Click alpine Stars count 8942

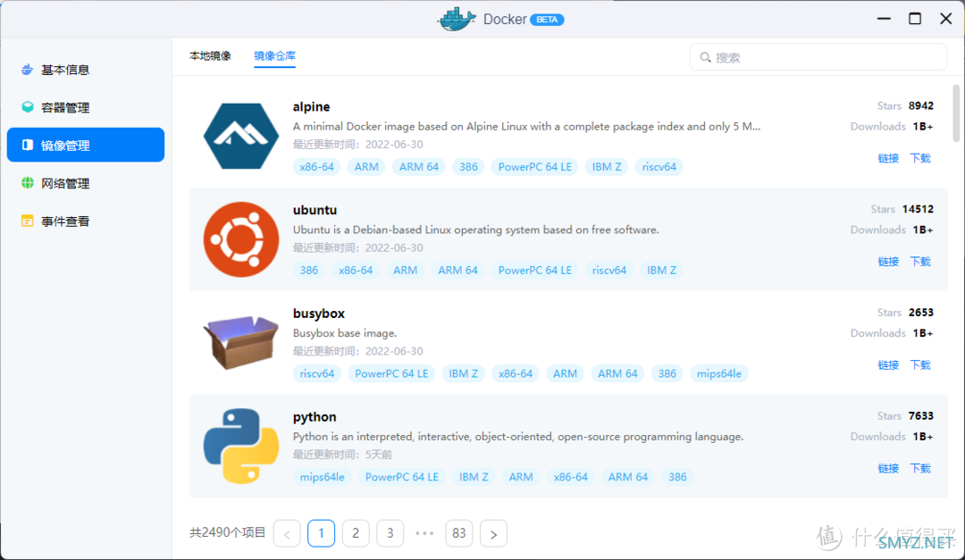(921, 106)
